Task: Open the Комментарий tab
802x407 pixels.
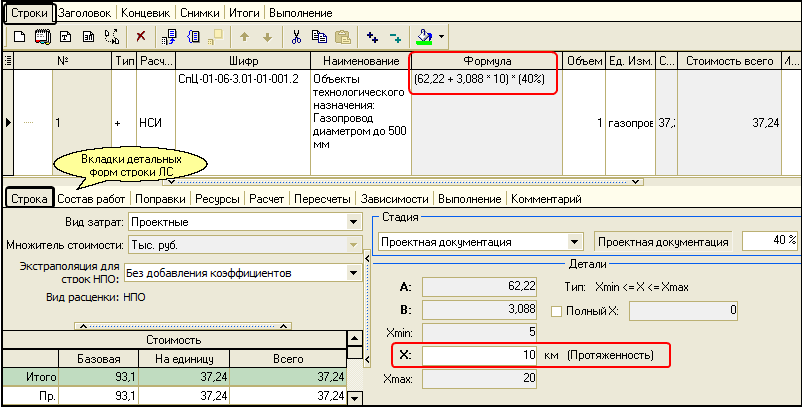Action: (x=546, y=199)
